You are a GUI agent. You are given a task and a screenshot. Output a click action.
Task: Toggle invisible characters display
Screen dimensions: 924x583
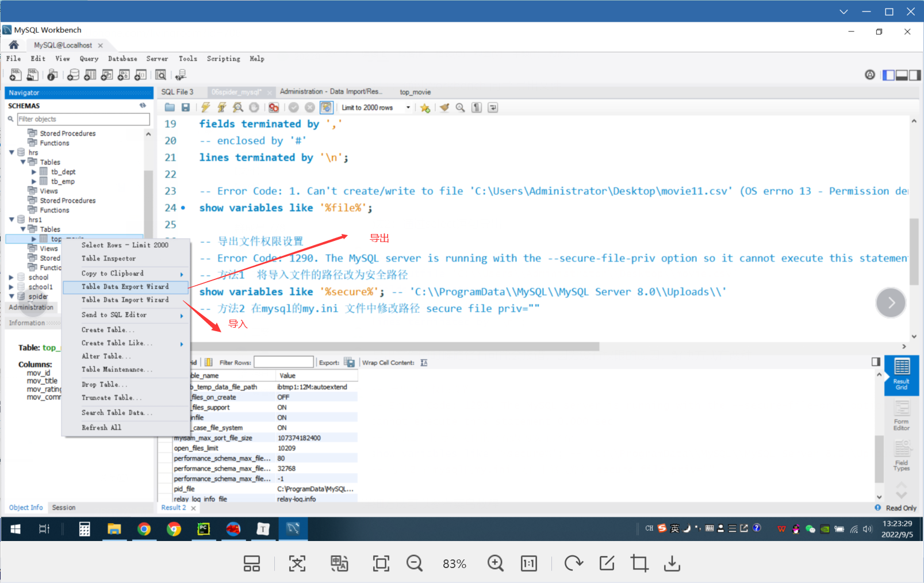tap(477, 108)
